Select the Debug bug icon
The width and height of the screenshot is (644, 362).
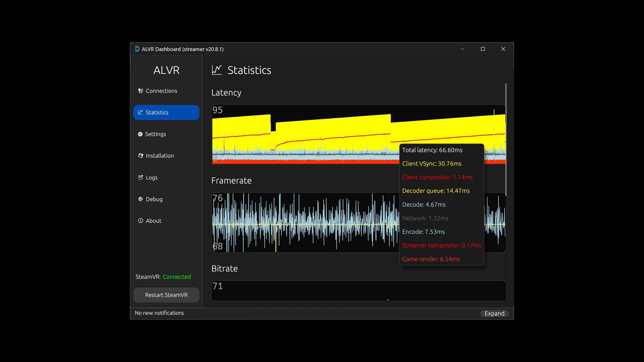point(140,199)
